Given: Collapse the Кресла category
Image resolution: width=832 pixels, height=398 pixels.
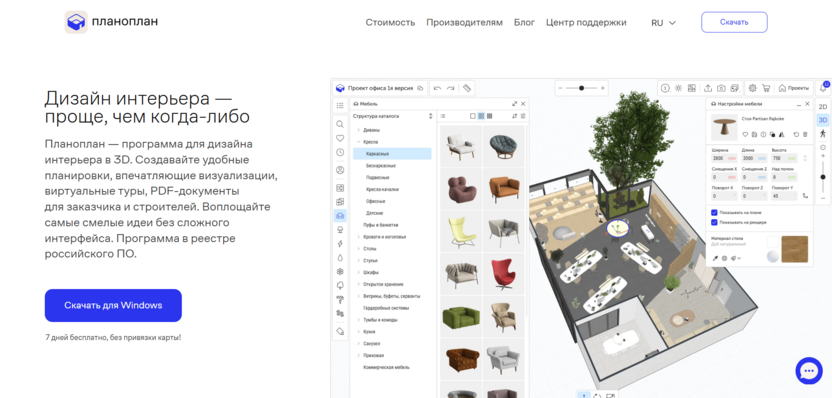Looking at the screenshot, I should [x=359, y=142].
